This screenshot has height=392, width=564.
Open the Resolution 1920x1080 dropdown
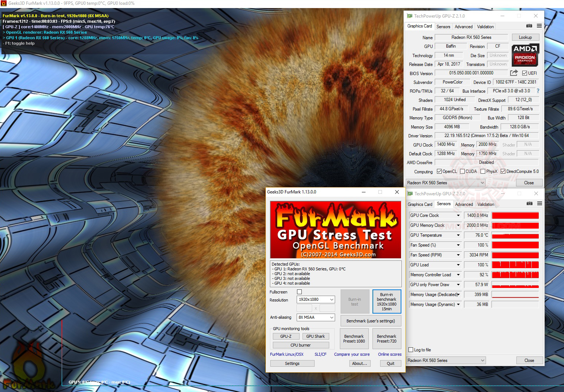[316, 300]
